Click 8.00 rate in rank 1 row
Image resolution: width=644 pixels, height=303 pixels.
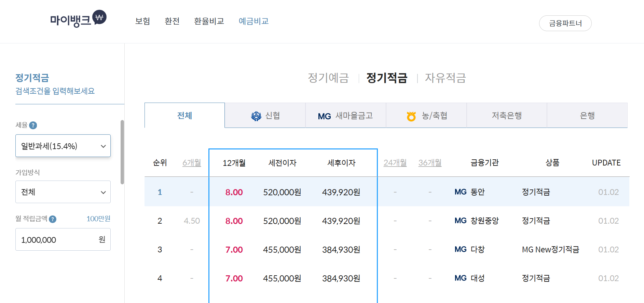[x=234, y=192]
